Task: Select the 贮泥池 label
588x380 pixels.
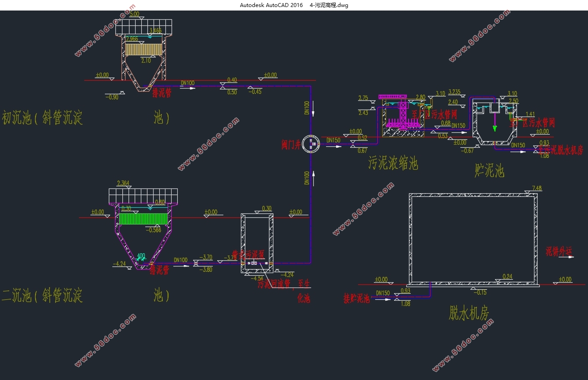Action: 490,170
